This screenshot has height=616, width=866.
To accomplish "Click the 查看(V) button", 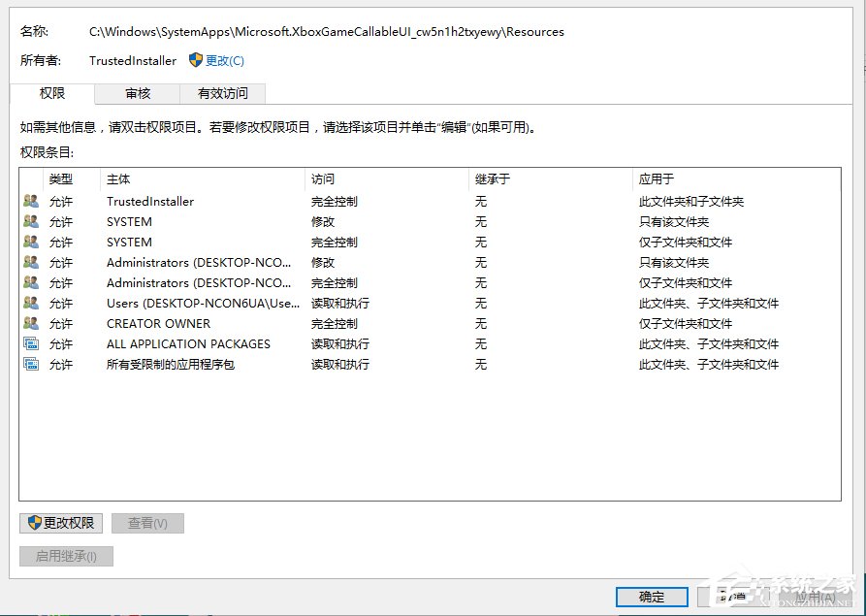I will pyautogui.click(x=146, y=523).
